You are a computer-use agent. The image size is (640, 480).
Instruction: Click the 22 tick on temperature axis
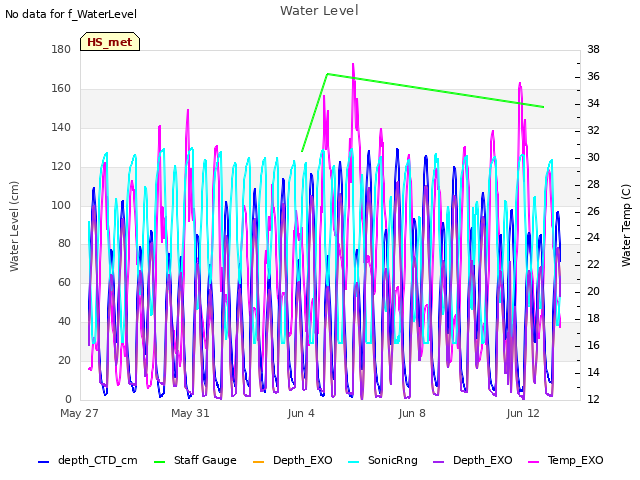click(x=593, y=264)
